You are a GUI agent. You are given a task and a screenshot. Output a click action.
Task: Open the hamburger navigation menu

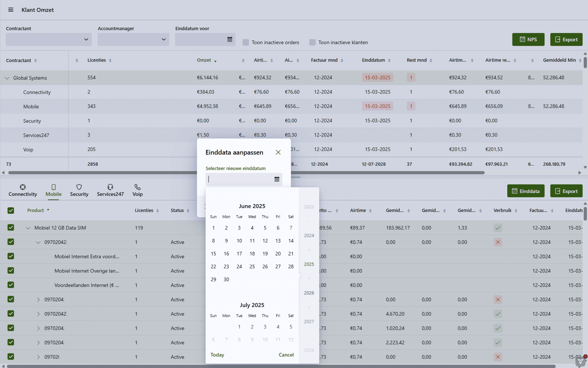point(10,10)
